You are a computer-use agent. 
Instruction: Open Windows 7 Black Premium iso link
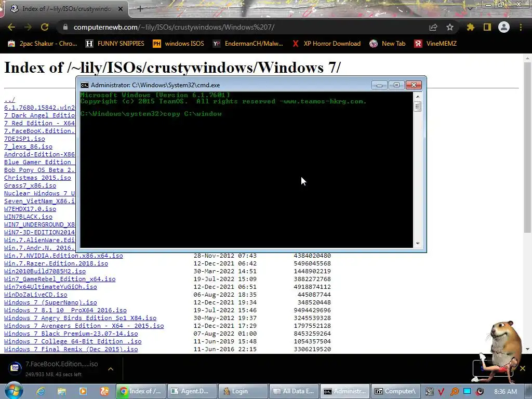tap(71, 334)
